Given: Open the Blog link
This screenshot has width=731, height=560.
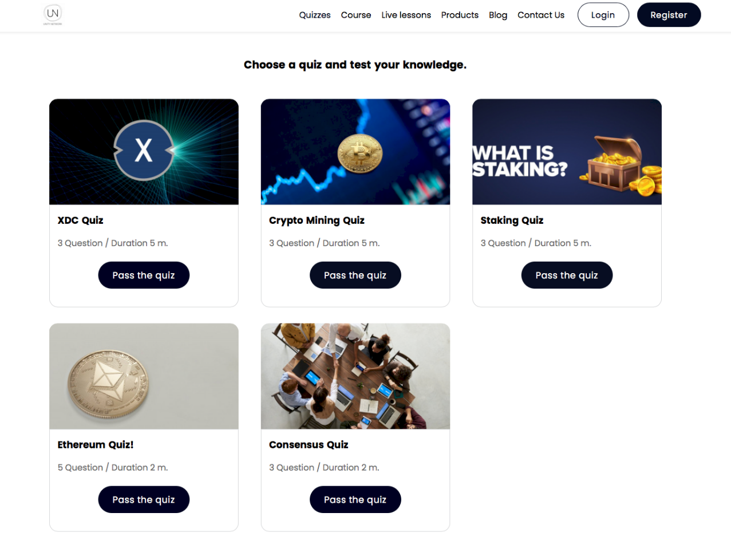Looking at the screenshot, I should pos(497,15).
